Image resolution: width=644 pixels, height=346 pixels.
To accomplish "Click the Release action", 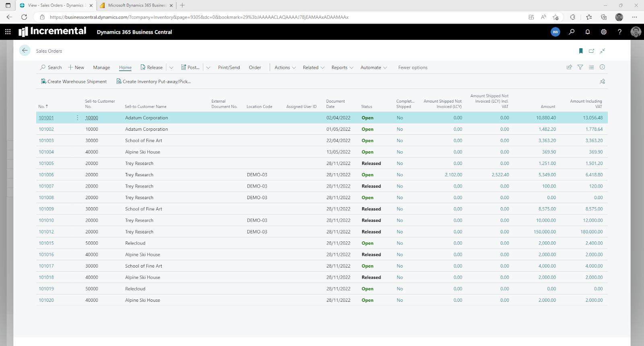I will (151, 68).
